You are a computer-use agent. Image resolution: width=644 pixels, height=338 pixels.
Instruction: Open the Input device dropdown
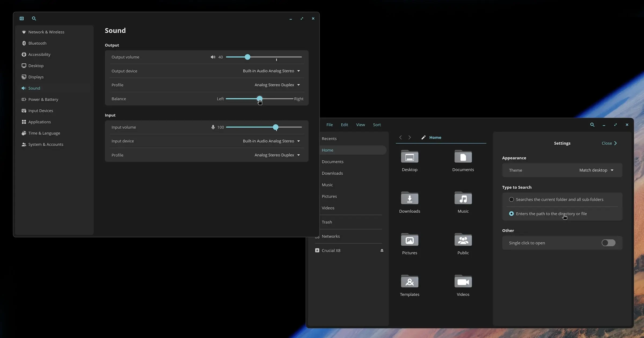coord(271,141)
